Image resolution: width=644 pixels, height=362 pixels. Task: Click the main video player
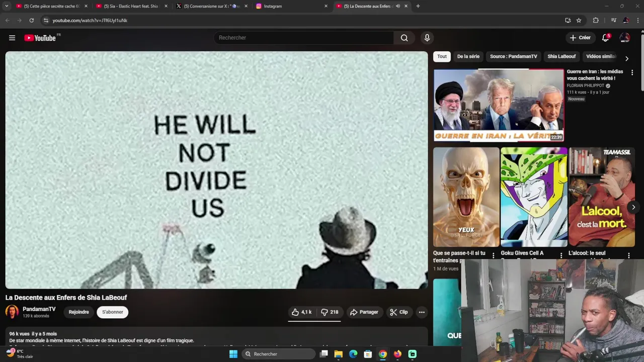coord(216,170)
